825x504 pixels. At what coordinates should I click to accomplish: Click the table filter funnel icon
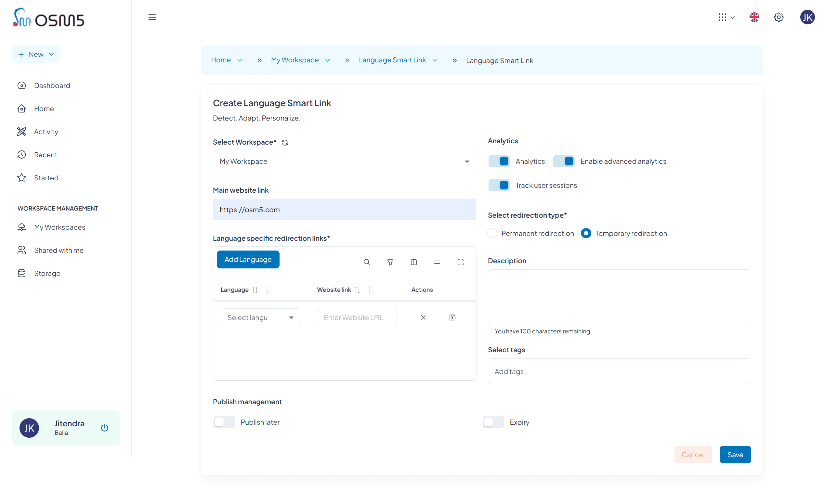(x=390, y=262)
